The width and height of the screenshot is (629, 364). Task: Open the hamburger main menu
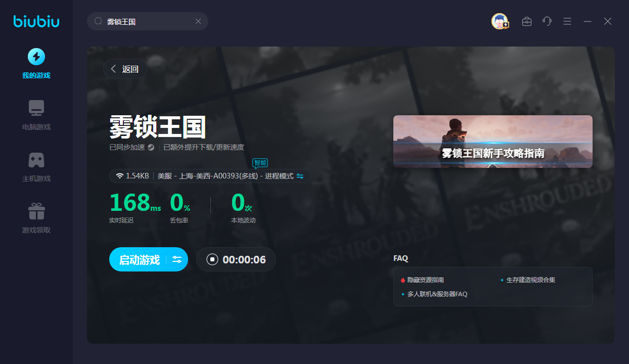(567, 21)
